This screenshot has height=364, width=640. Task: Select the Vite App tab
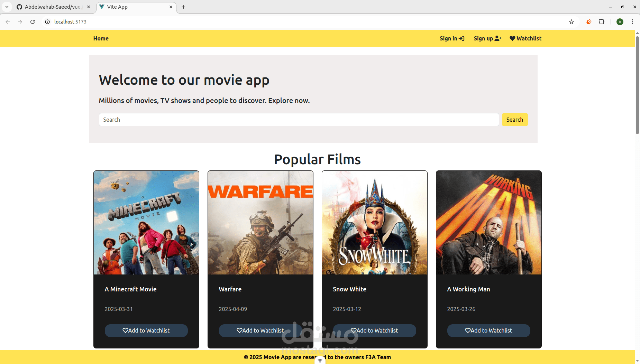[136, 7]
